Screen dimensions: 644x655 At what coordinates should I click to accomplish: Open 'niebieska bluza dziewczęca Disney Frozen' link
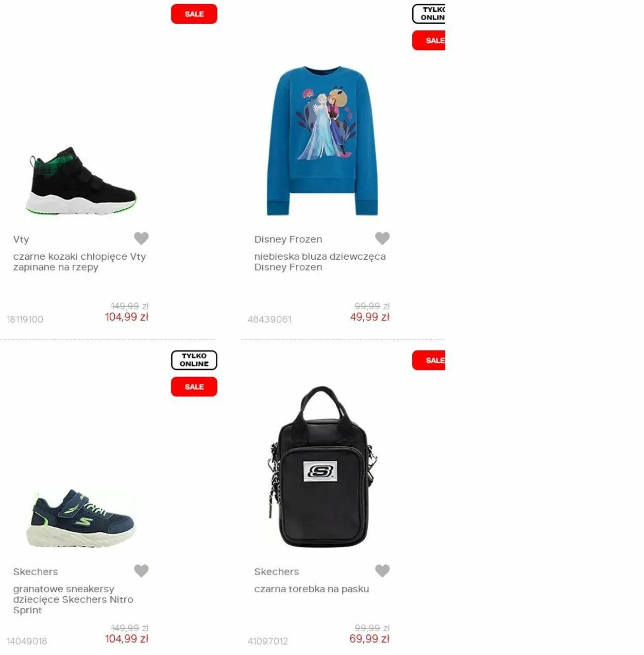320,262
